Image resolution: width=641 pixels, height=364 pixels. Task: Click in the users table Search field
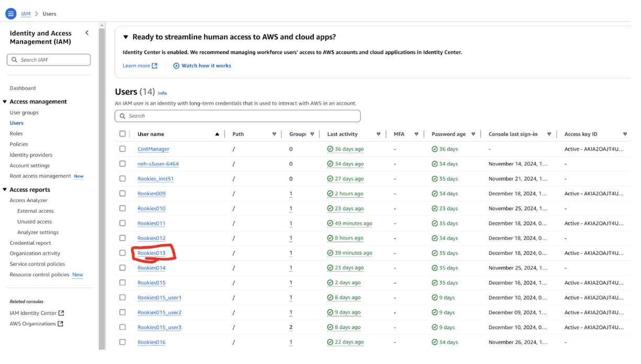point(238,116)
